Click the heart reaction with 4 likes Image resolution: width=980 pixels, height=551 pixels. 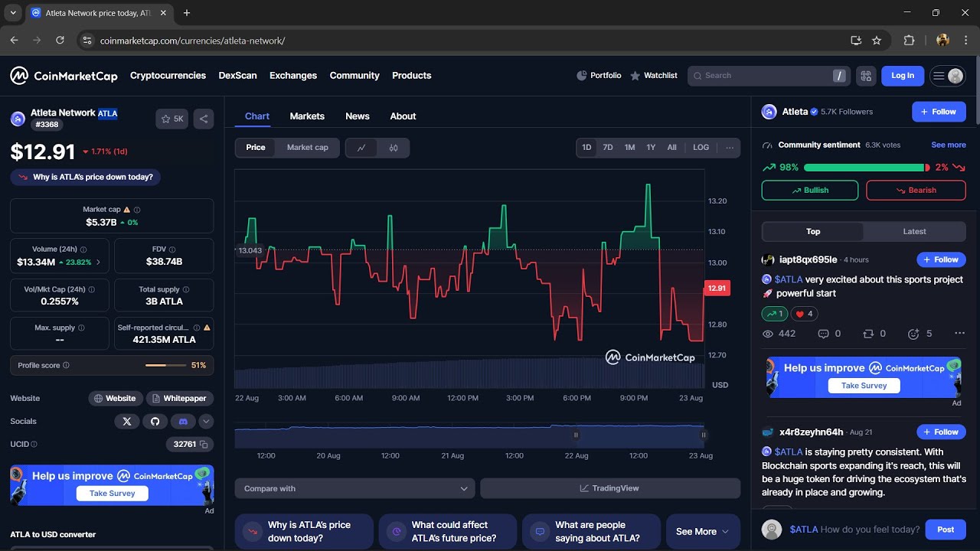pyautogui.click(x=804, y=314)
